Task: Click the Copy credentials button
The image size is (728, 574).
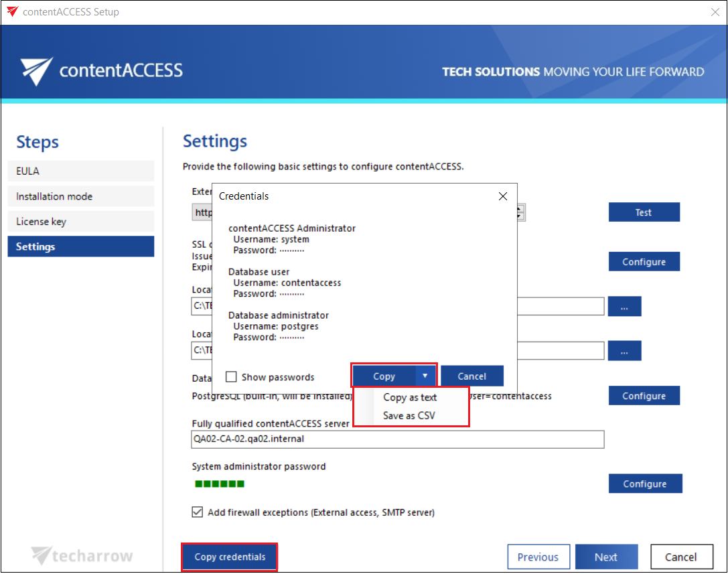Action: (x=230, y=557)
